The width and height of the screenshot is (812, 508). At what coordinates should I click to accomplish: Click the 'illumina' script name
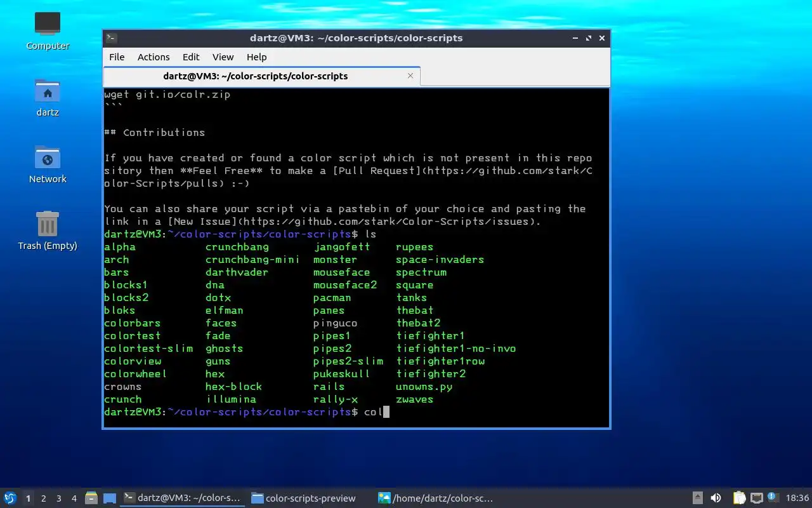pos(231,399)
